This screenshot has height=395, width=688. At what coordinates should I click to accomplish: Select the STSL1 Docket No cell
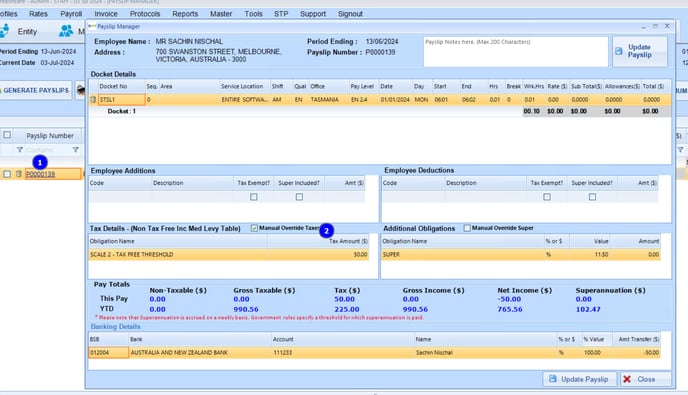122,100
